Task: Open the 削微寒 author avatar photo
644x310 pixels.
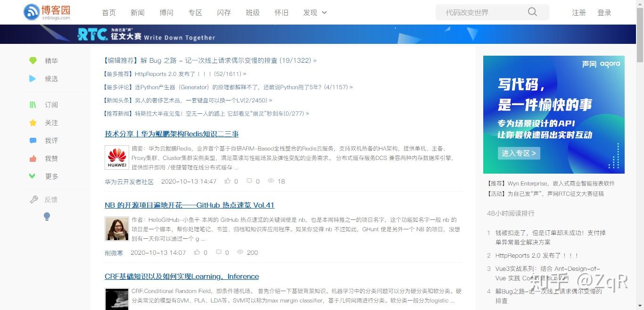Action: point(117,229)
